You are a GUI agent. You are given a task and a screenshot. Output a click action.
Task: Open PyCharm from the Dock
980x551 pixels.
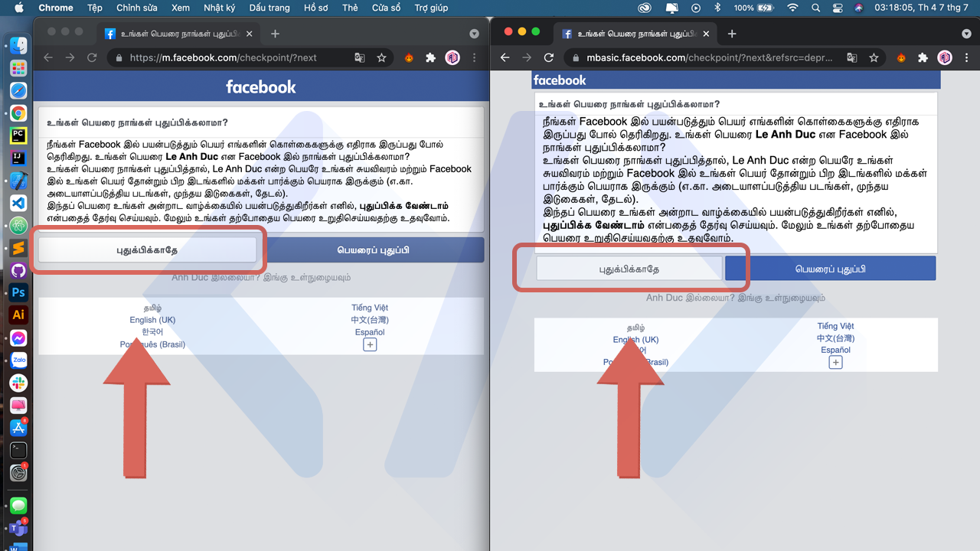[18, 135]
